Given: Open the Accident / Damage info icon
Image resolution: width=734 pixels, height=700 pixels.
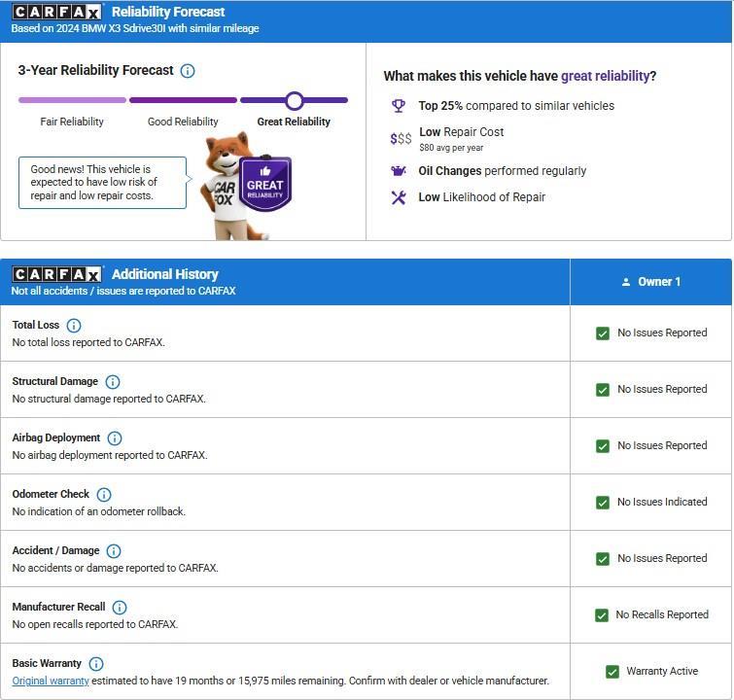Looking at the screenshot, I should pyautogui.click(x=114, y=550).
